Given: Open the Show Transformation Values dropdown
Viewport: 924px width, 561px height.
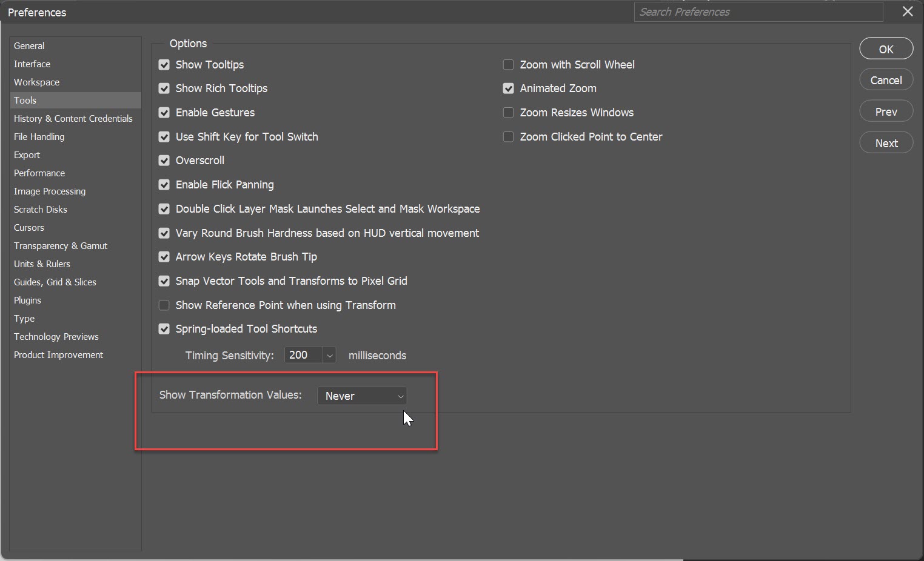Looking at the screenshot, I should (362, 396).
